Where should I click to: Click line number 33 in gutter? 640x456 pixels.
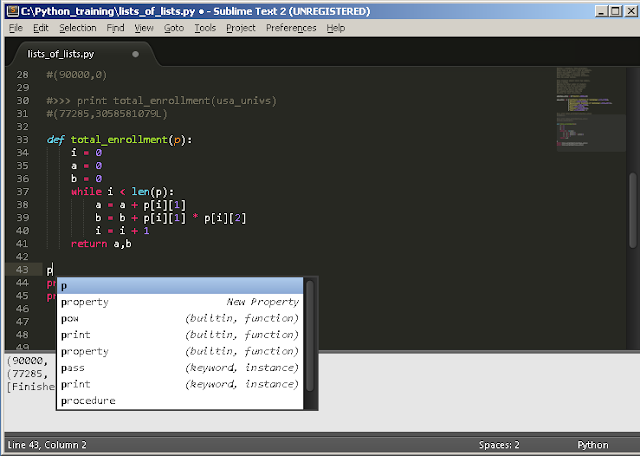click(x=22, y=140)
